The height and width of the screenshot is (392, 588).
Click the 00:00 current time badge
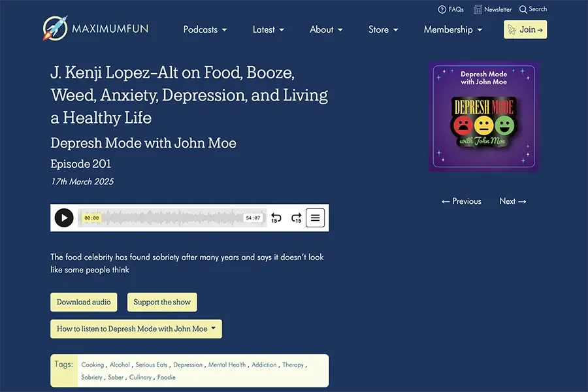coord(91,218)
